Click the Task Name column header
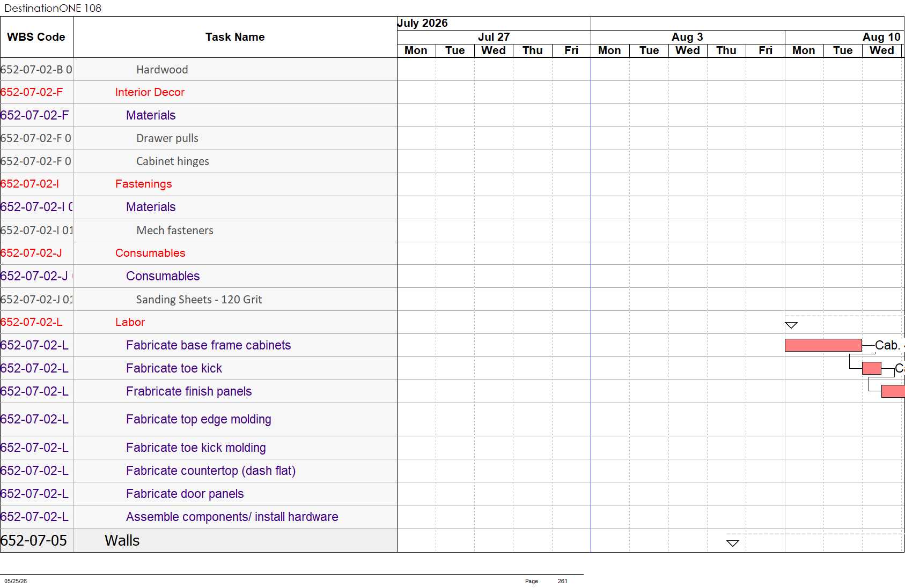 pyautogui.click(x=235, y=37)
